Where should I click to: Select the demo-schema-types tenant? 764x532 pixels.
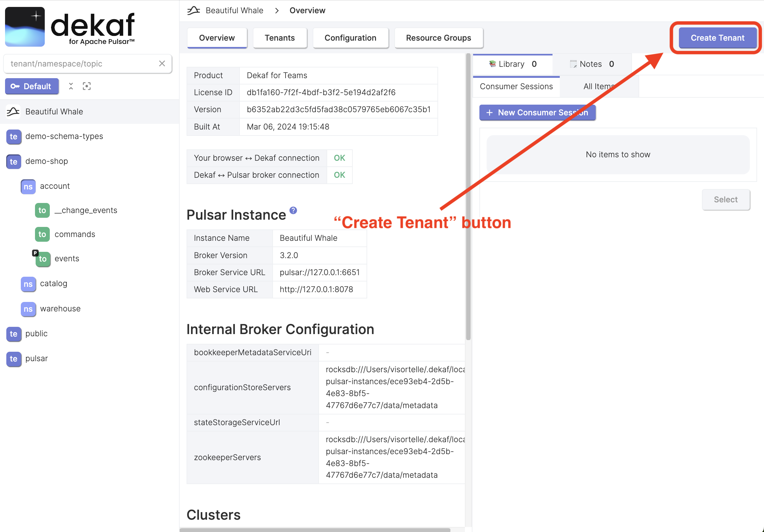click(64, 136)
